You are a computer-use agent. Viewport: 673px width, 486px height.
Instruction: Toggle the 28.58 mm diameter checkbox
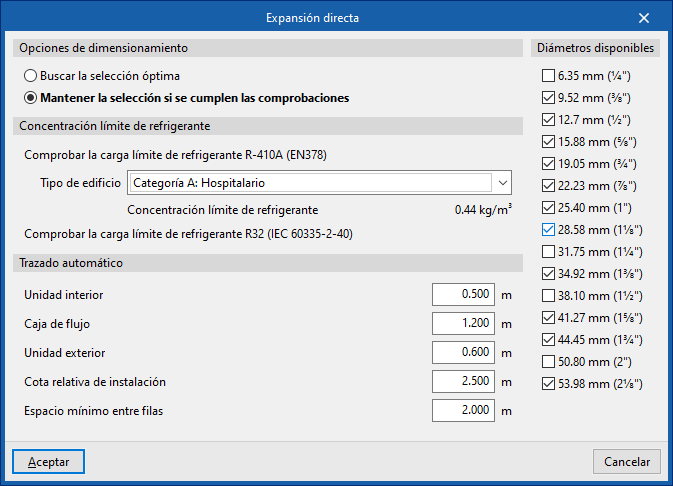point(548,229)
